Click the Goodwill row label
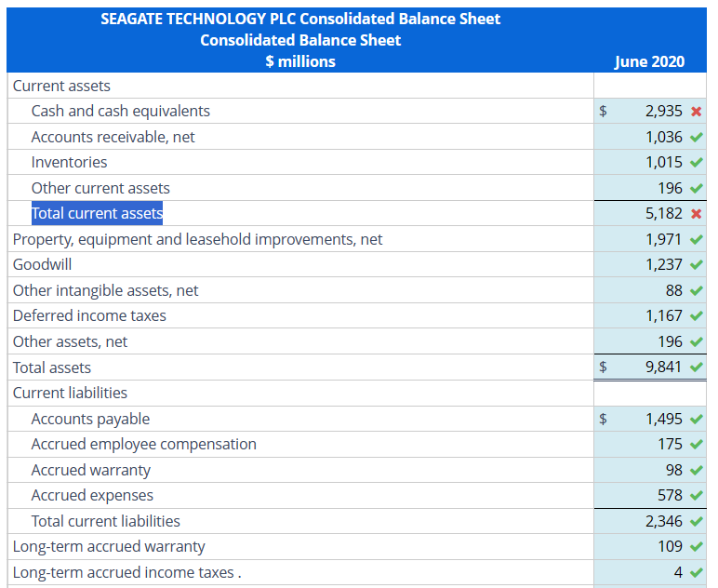 tap(42, 264)
